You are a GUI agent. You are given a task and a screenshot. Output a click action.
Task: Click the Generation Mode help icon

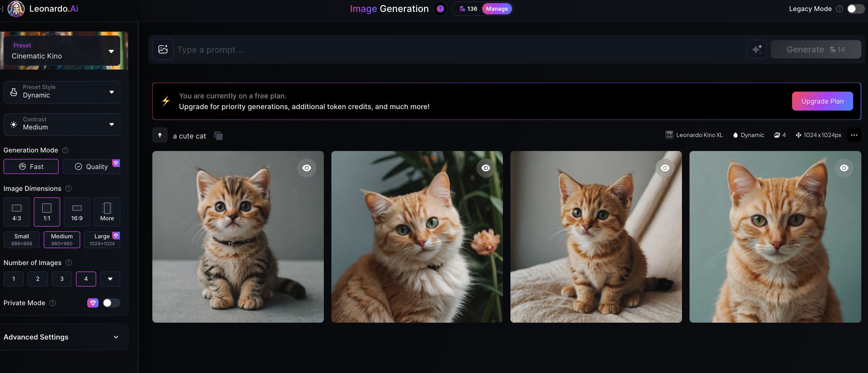(65, 150)
